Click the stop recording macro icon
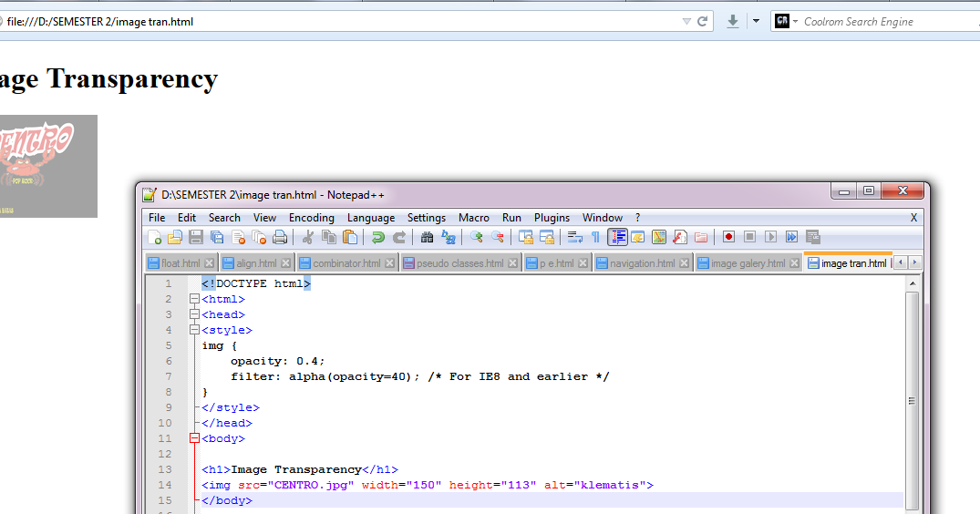The width and height of the screenshot is (980, 514). pyautogui.click(x=749, y=237)
